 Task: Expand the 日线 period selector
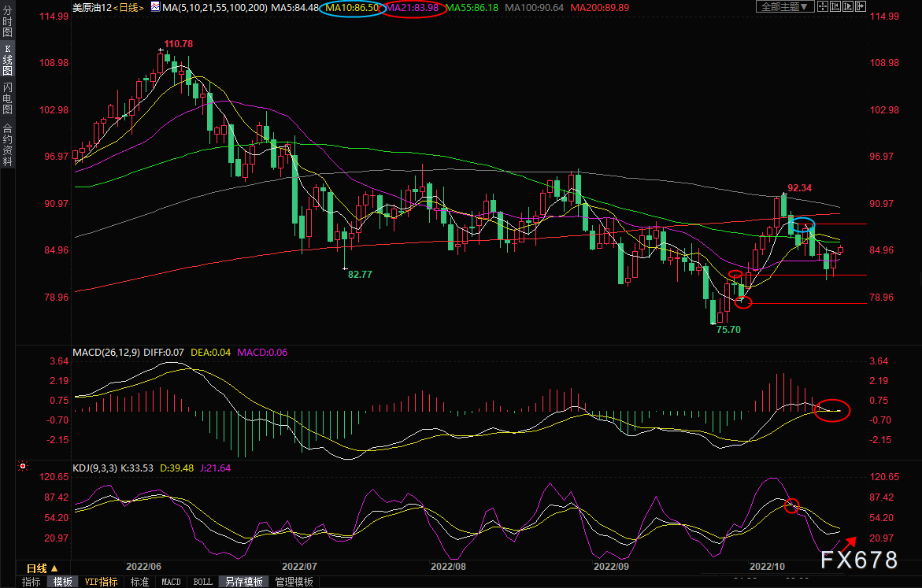[x=43, y=568]
